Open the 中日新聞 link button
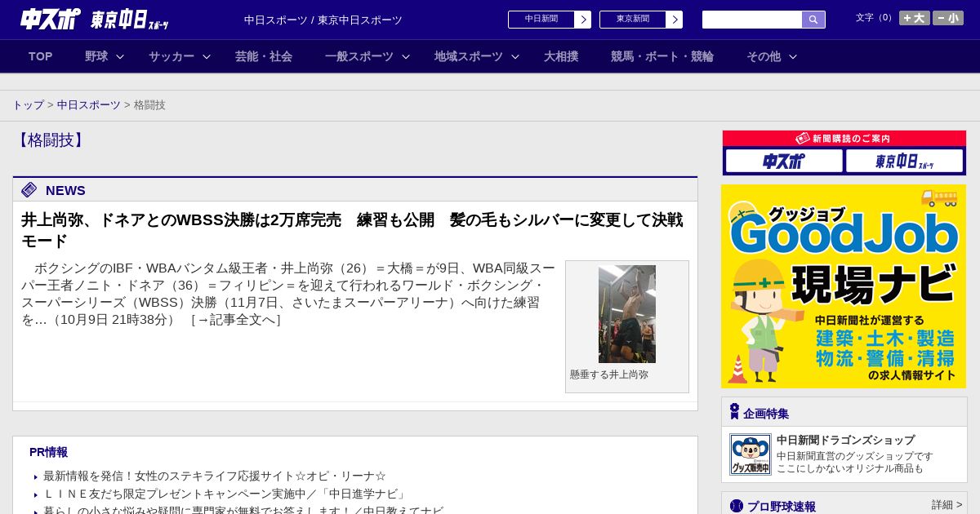The height and width of the screenshot is (514, 980). (541, 20)
